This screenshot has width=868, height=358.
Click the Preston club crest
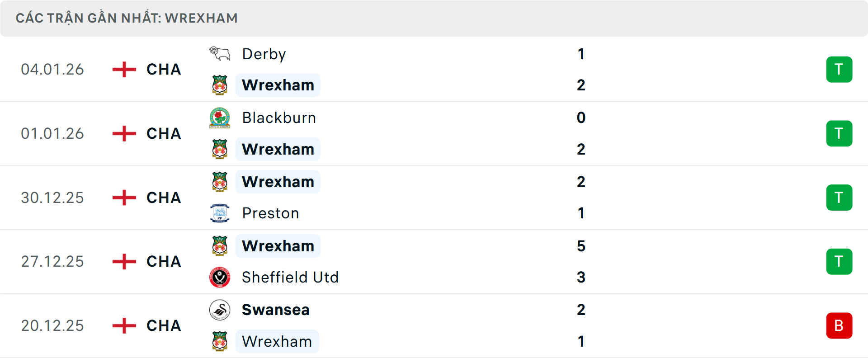coord(220,213)
